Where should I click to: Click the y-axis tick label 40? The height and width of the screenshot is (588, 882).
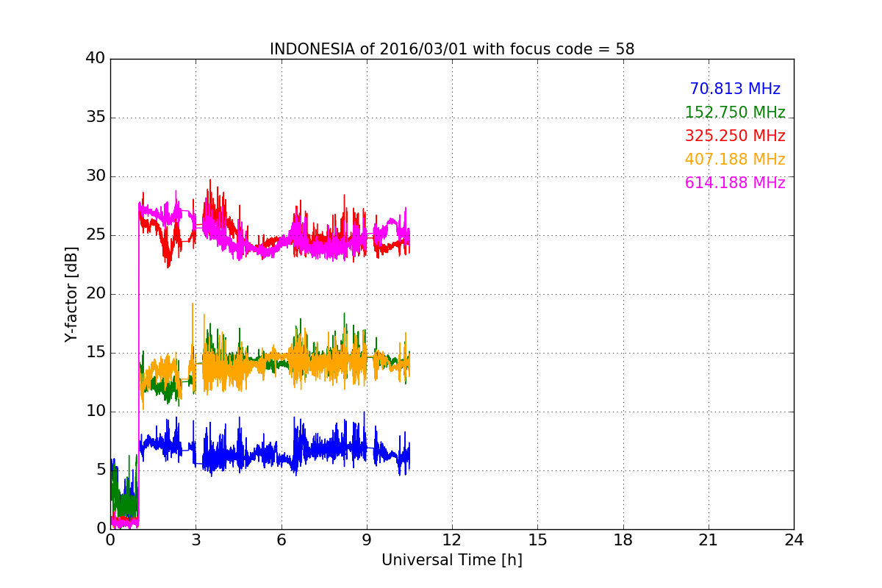pyautogui.click(x=96, y=59)
